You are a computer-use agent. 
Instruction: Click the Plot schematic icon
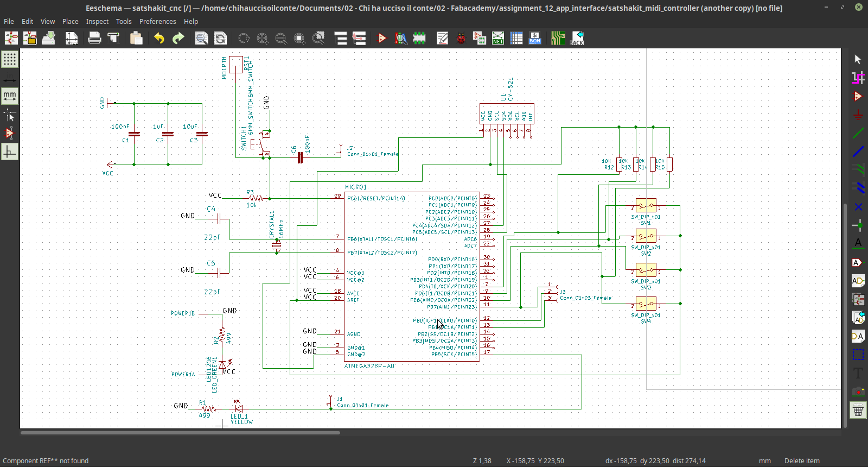113,38
